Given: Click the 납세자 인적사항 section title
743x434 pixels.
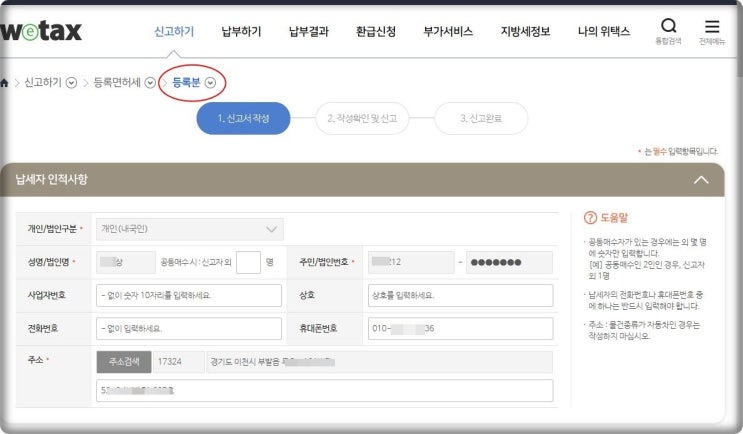Looking at the screenshot, I should coord(51,179).
